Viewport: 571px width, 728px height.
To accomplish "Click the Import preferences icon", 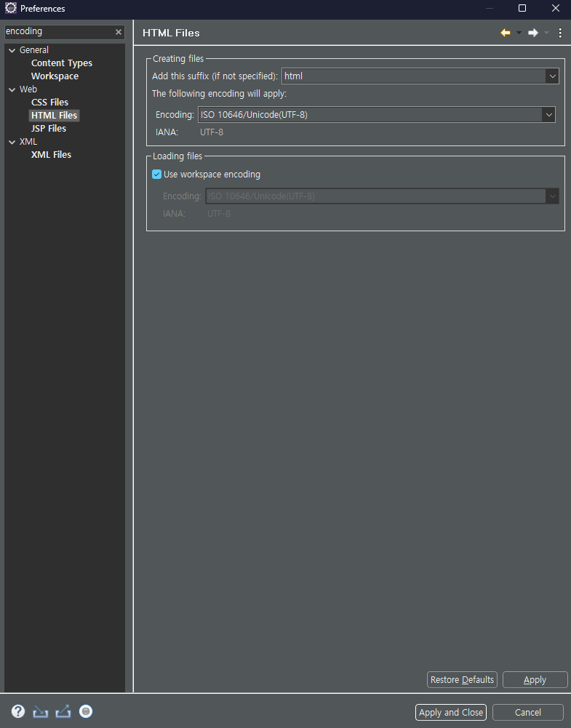I will (x=41, y=711).
